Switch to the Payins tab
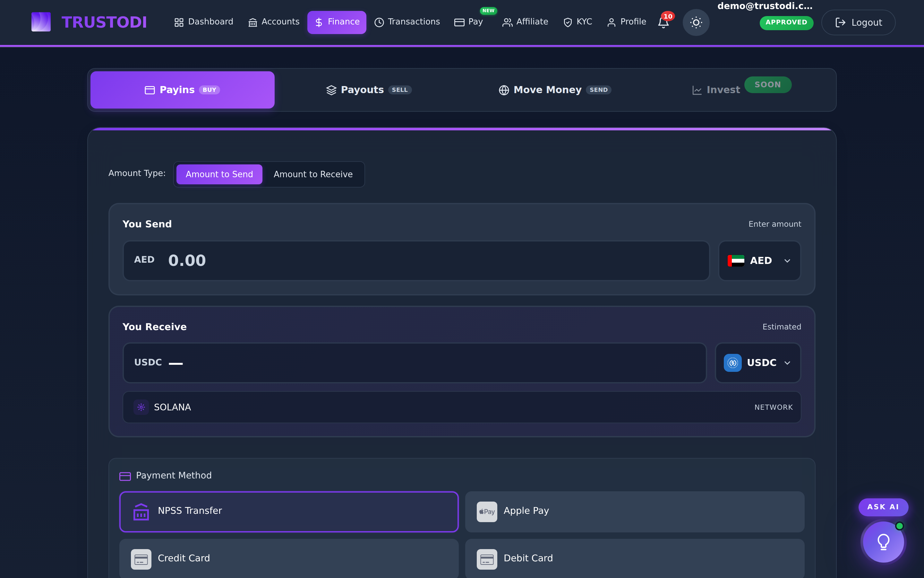This screenshot has width=924, height=578. pos(183,90)
